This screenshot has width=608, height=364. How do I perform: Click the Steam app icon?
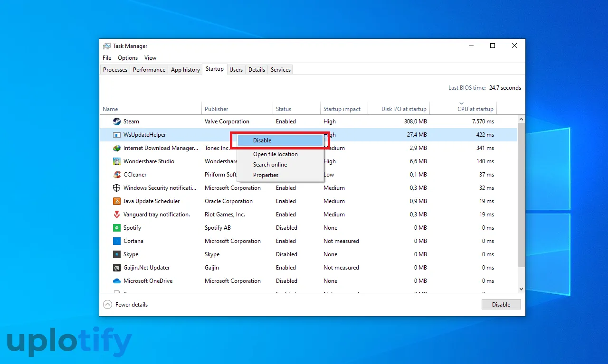pyautogui.click(x=117, y=121)
